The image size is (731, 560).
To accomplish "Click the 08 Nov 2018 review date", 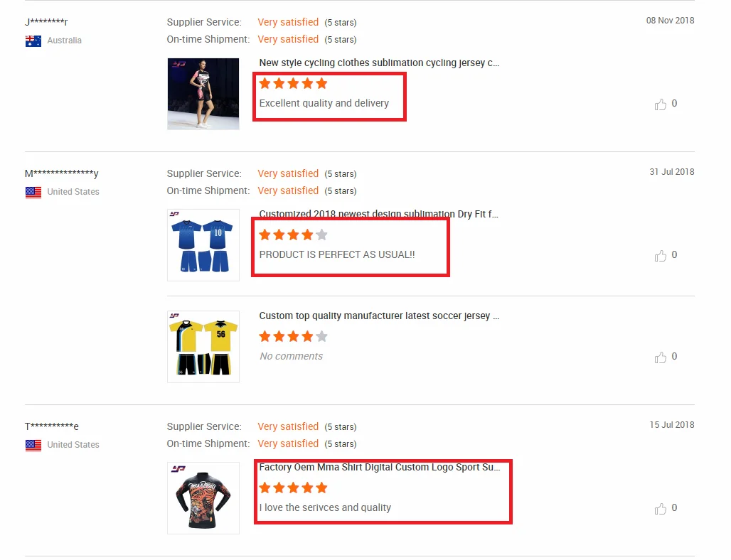I will [670, 21].
